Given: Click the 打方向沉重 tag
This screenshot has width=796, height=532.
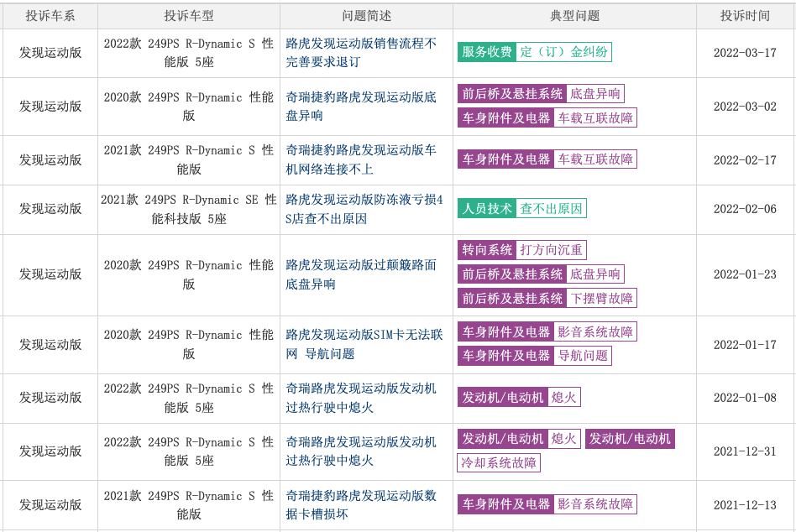Looking at the screenshot, I should [552, 250].
